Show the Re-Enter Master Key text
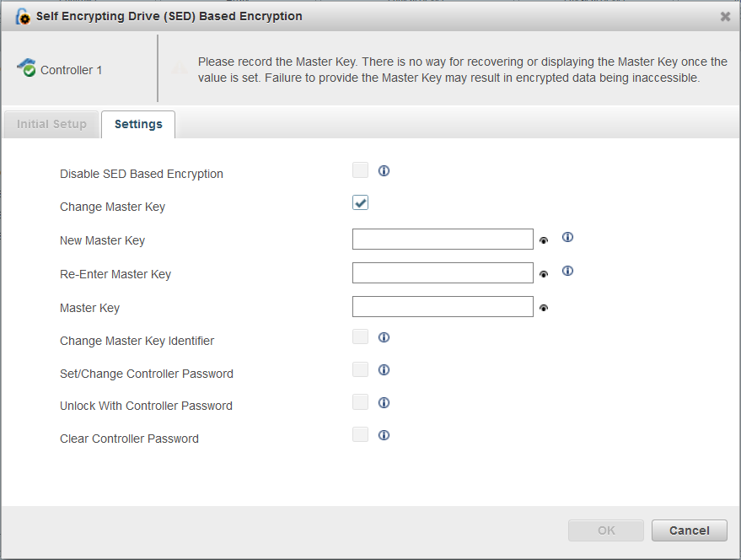This screenshot has height=560, width=741. click(544, 273)
